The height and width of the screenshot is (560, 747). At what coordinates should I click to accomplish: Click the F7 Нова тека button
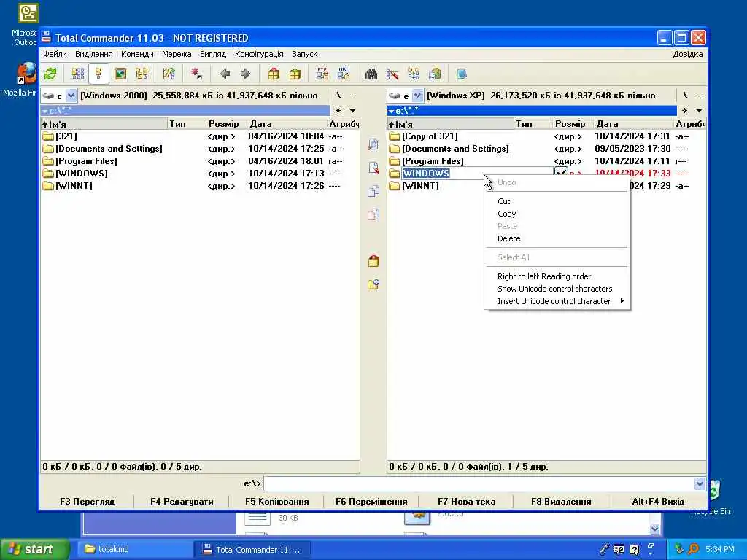466,502
